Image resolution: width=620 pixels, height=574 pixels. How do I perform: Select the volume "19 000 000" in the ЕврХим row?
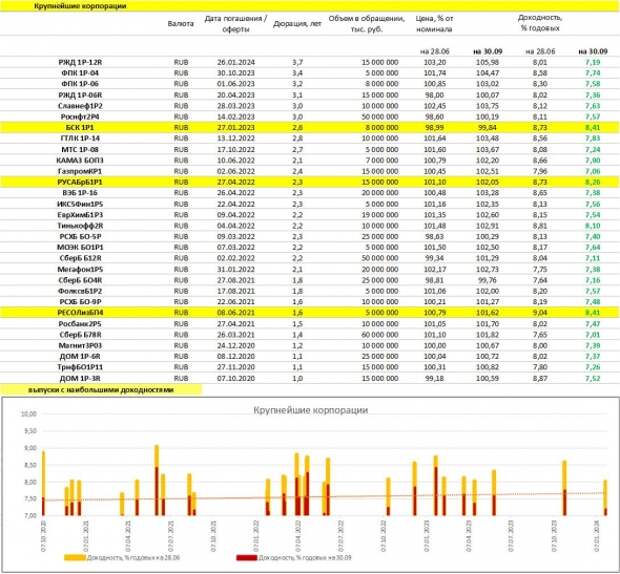pos(380,215)
